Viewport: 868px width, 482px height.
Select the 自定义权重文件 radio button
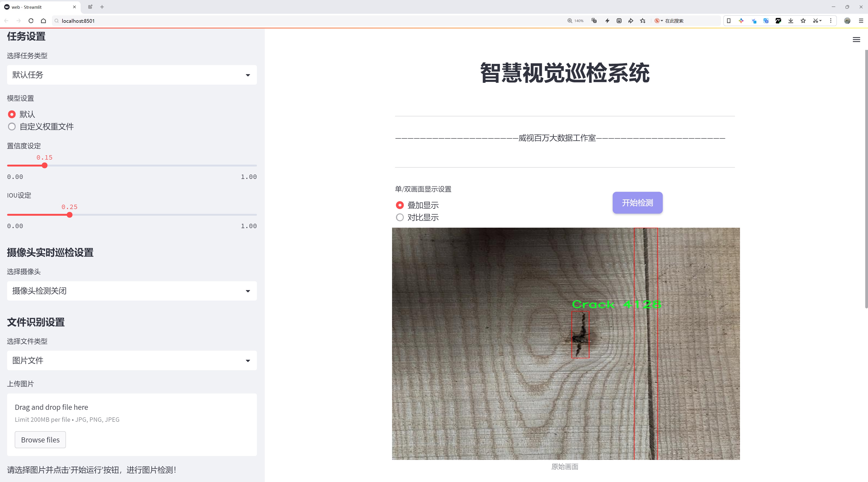(12, 127)
